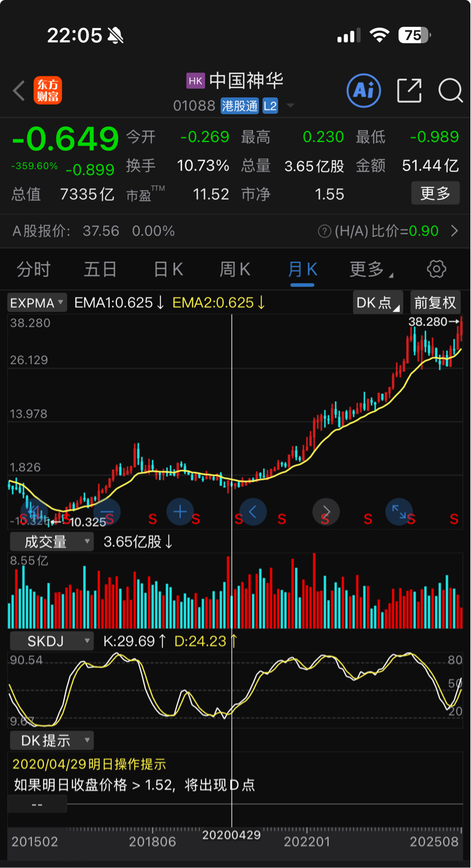Screen dimensions: 471x868
Task: Tap the zoom in plus button on chart
Action: click(180, 511)
